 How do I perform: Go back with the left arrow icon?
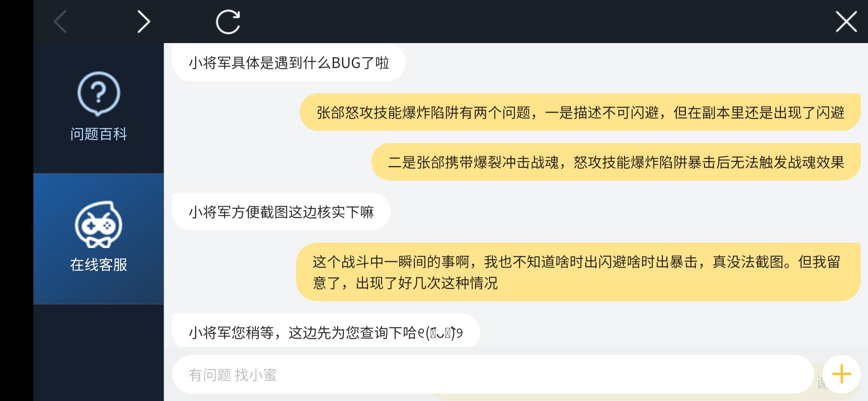click(x=60, y=22)
